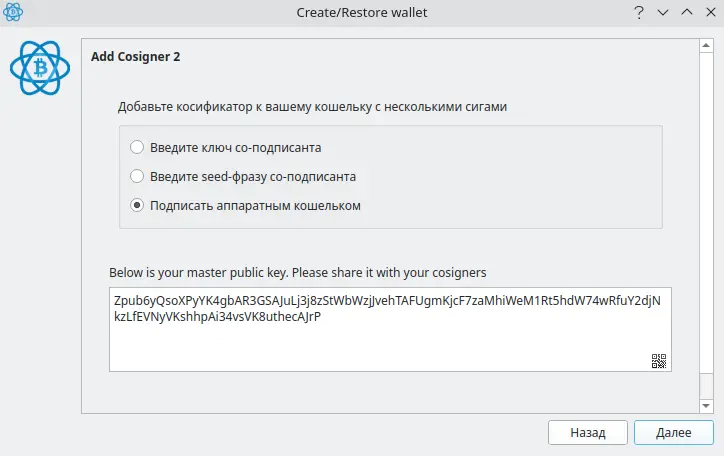This screenshot has height=456, width=724.
Task: Click the scrollbar up arrow
Action: (x=706, y=45)
